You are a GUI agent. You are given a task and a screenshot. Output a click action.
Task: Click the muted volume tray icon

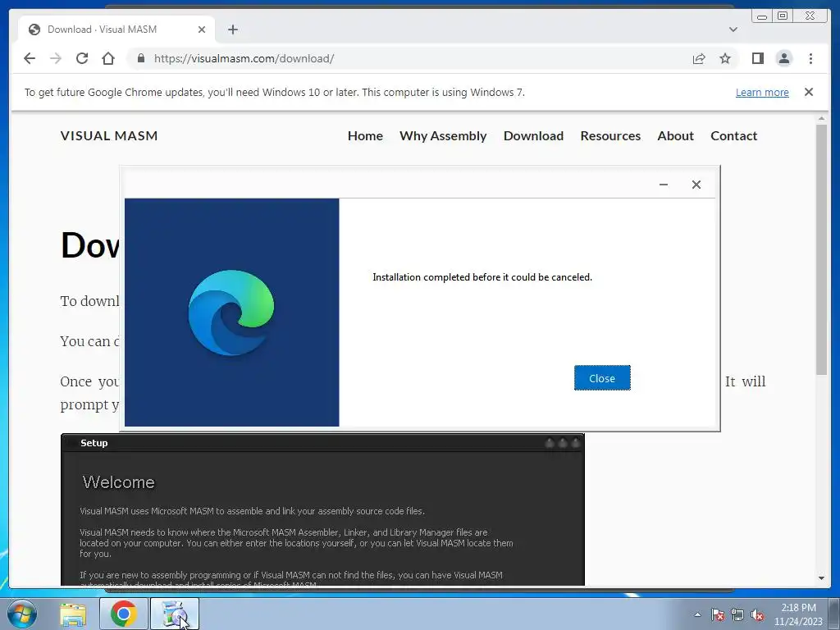(757, 614)
